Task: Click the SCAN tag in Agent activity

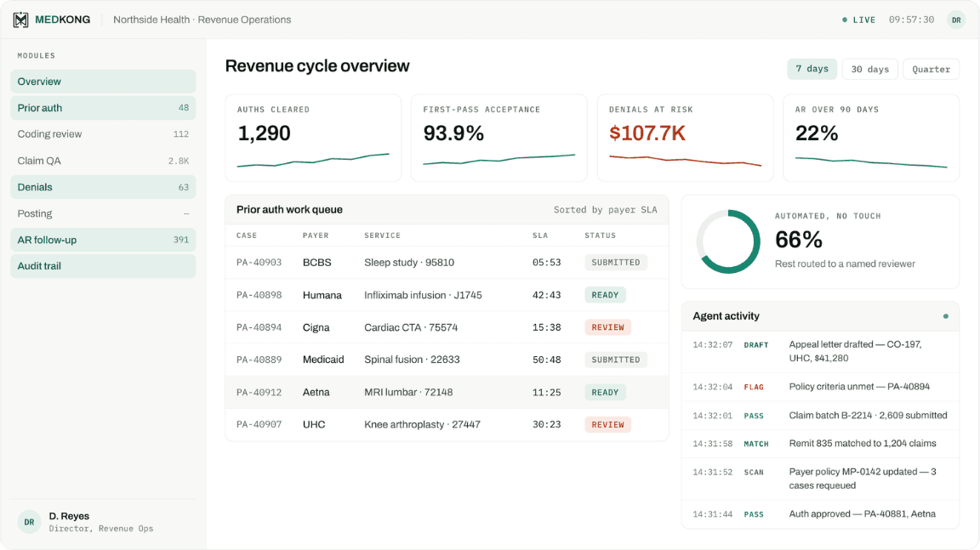Action: tap(754, 472)
